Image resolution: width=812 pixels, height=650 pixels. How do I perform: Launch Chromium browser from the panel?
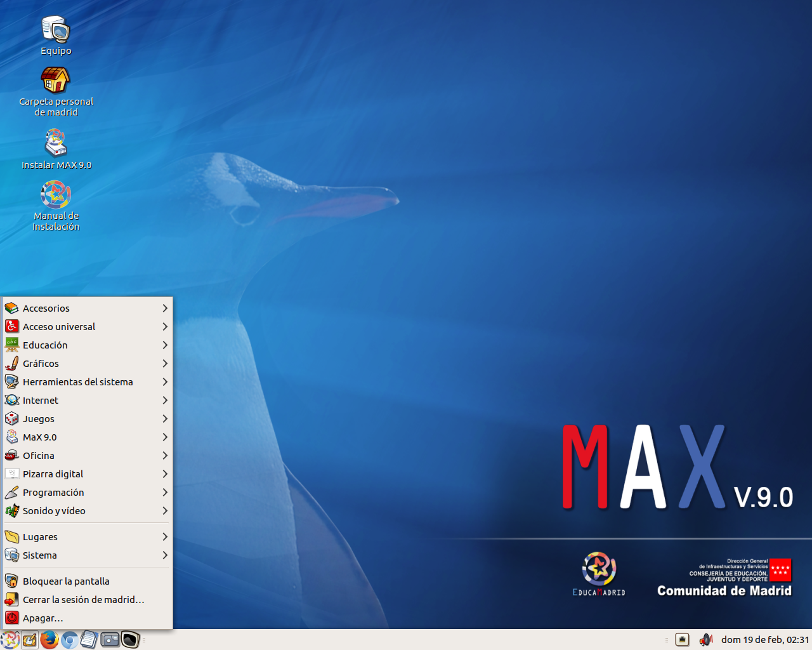70,640
